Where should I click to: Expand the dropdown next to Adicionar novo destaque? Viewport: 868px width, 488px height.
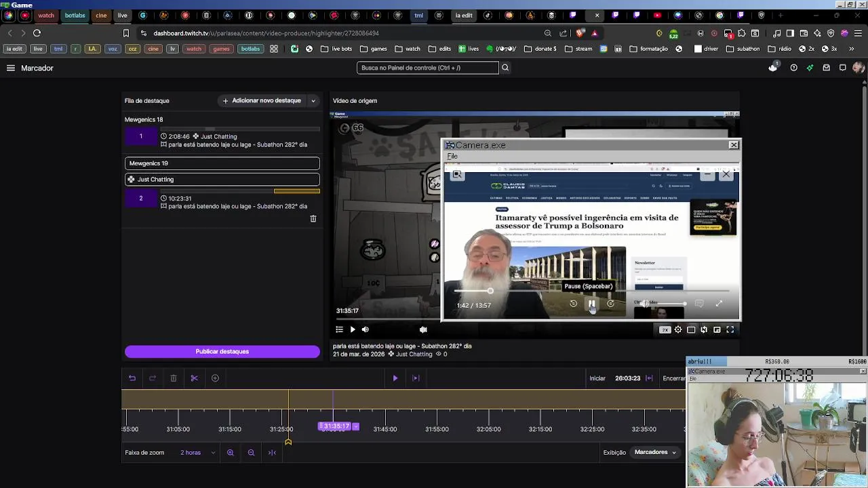313,101
